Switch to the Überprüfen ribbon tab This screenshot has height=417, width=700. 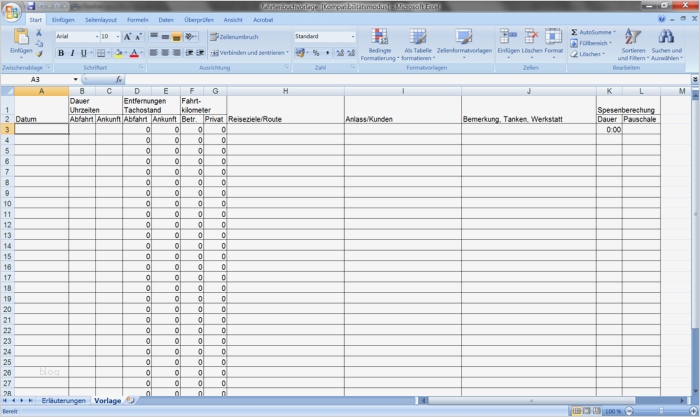coord(199,20)
